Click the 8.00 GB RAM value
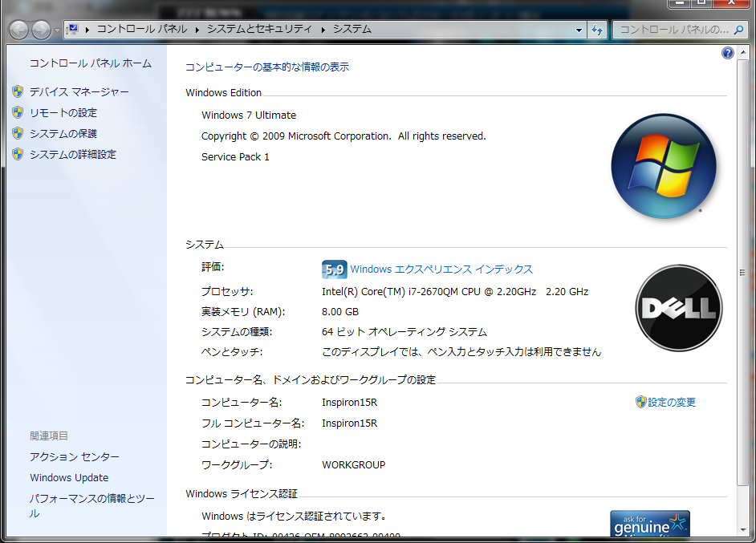The width and height of the screenshot is (756, 543). coord(340,312)
